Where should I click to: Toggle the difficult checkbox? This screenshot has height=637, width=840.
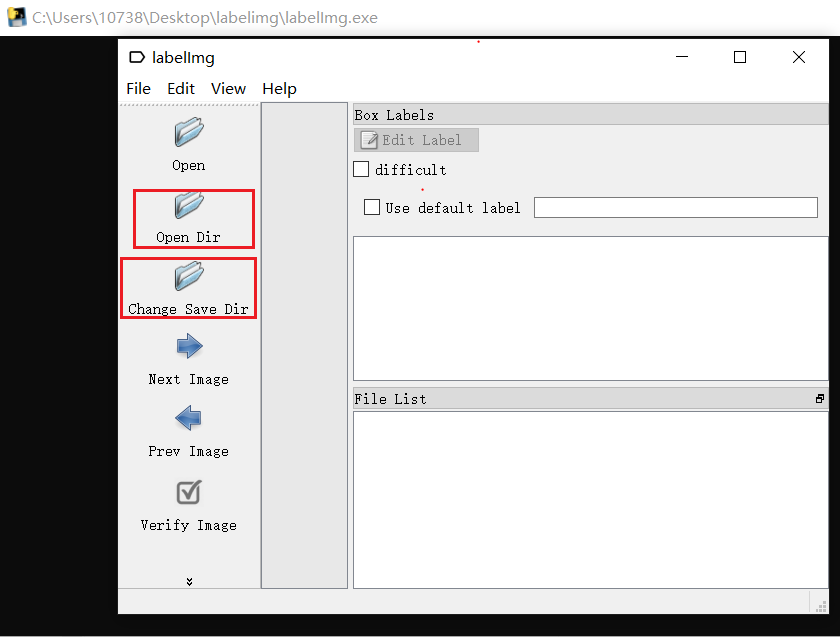pos(361,169)
